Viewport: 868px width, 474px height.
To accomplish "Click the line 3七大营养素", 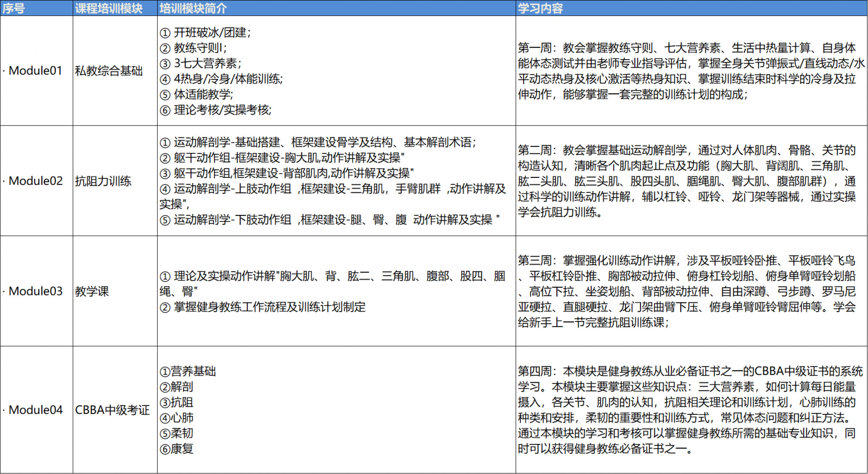I will (x=201, y=63).
